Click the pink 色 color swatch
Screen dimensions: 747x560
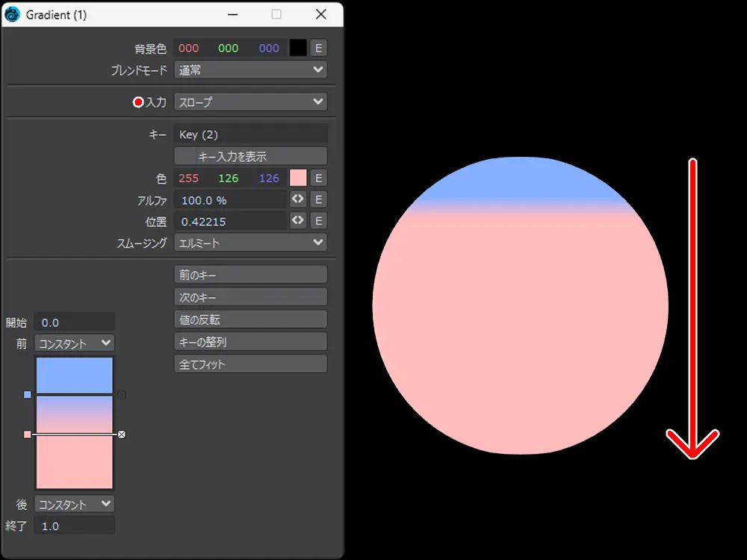tap(298, 178)
